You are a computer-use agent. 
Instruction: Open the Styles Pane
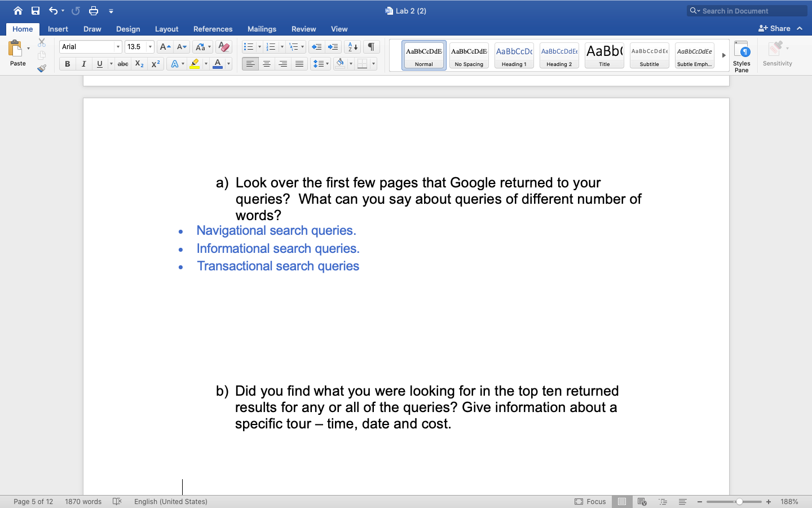(742, 56)
